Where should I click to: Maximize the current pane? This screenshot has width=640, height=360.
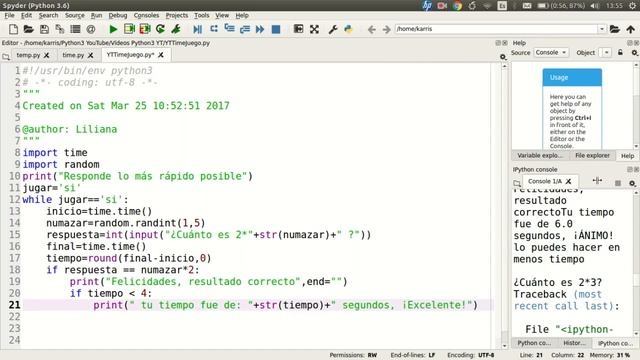click(298, 29)
